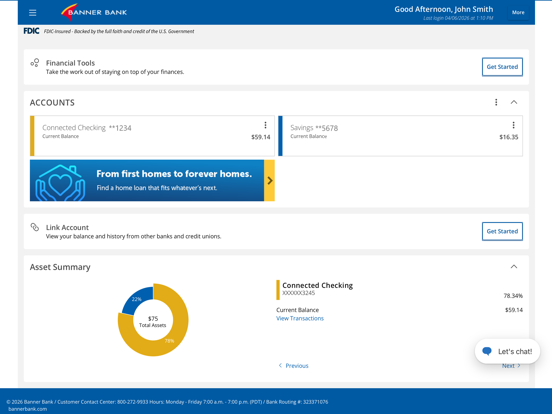Click the 78.34% percentage value
The width and height of the screenshot is (552, 414).
coord(513,296)
